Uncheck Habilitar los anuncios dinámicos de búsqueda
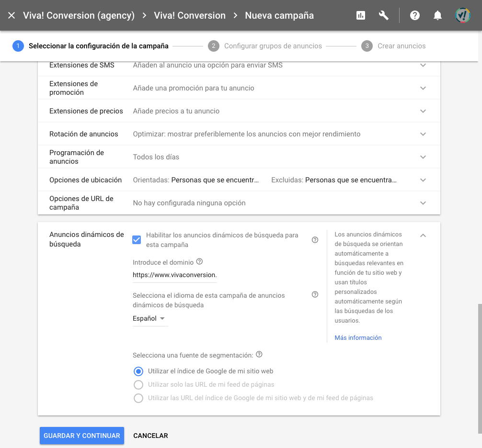482x448 pixels. coord(137,240)
